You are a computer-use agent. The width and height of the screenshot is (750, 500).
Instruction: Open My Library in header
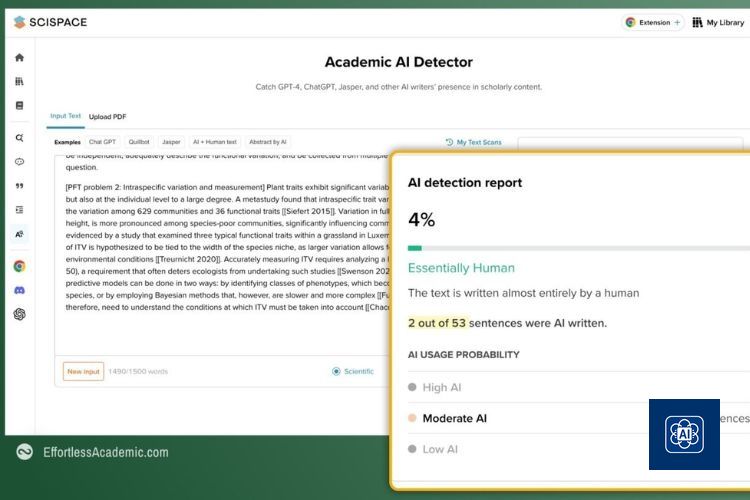click(x=718, y=22)
